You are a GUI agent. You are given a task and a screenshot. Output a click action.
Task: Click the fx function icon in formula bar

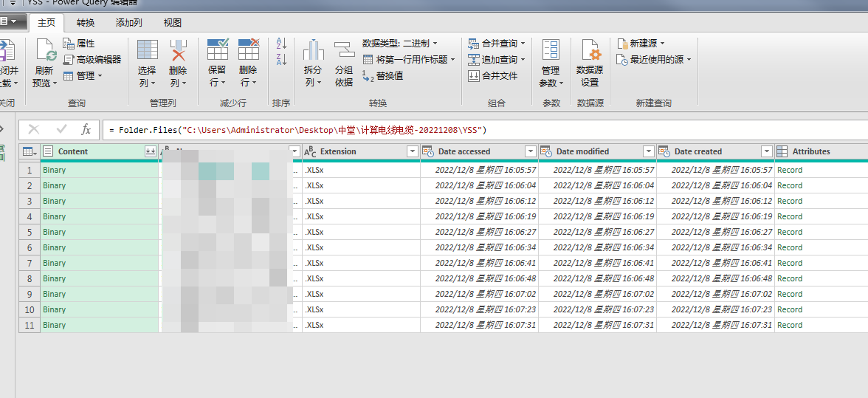[x=86, y=129]
